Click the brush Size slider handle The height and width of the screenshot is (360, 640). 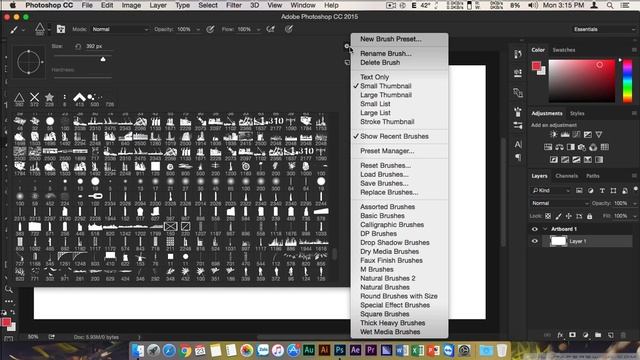tap(103, 59)
